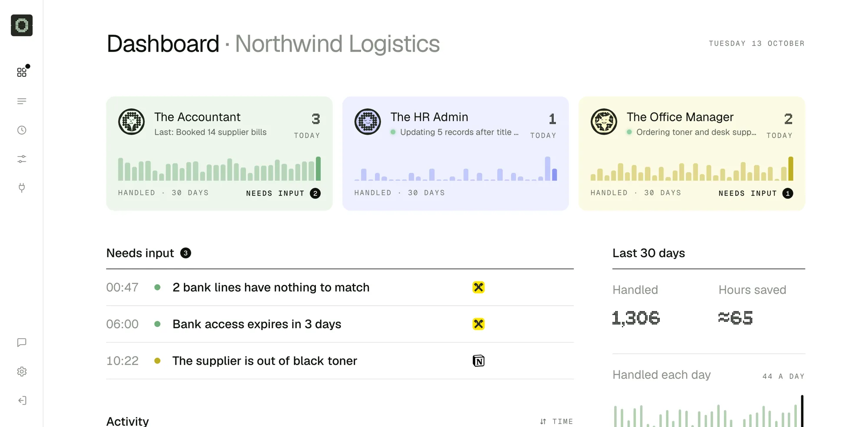
Task: Sort activity with the TIME toggle
Action: (x=556, y=421)
